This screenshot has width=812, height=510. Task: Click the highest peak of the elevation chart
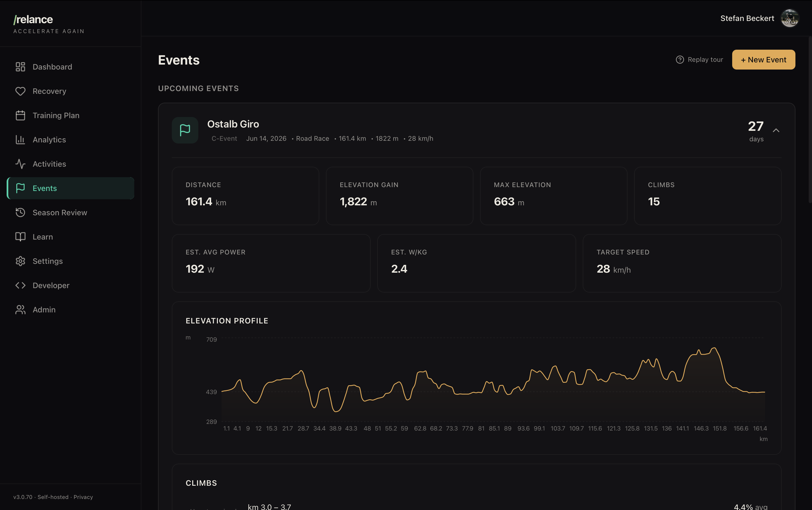point(714,348)
